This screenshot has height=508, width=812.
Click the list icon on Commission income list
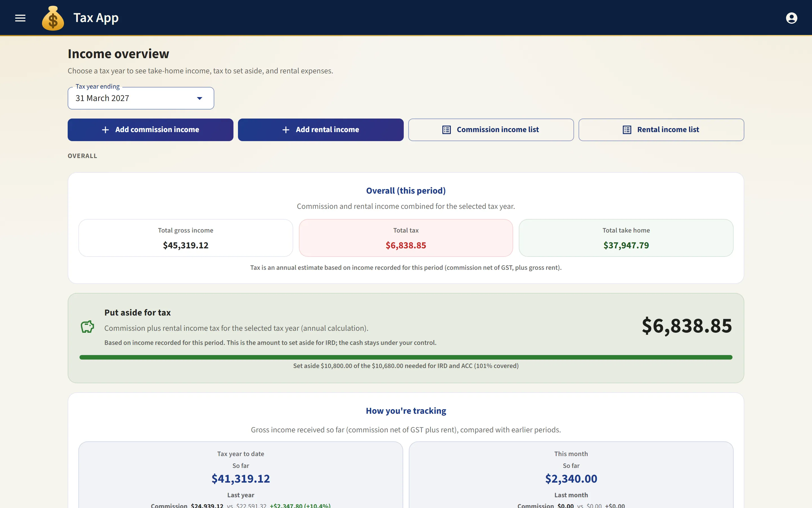(x=446, y=130)
